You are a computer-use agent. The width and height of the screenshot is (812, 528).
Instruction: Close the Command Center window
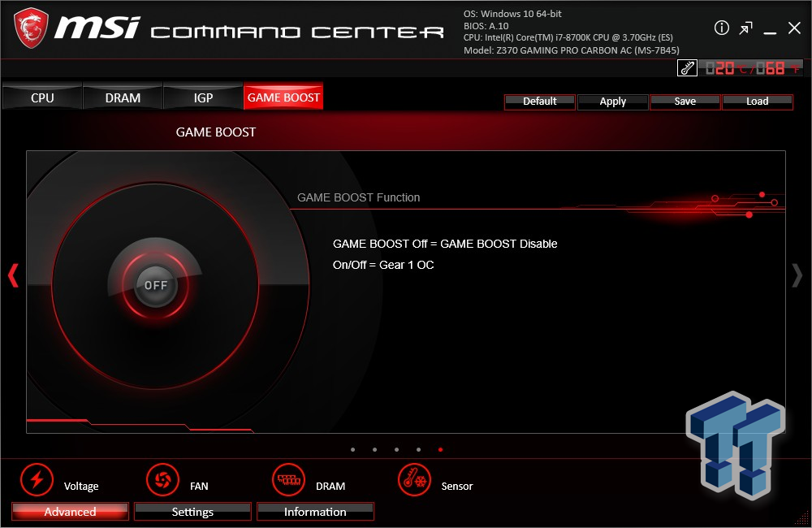point(794,28)
